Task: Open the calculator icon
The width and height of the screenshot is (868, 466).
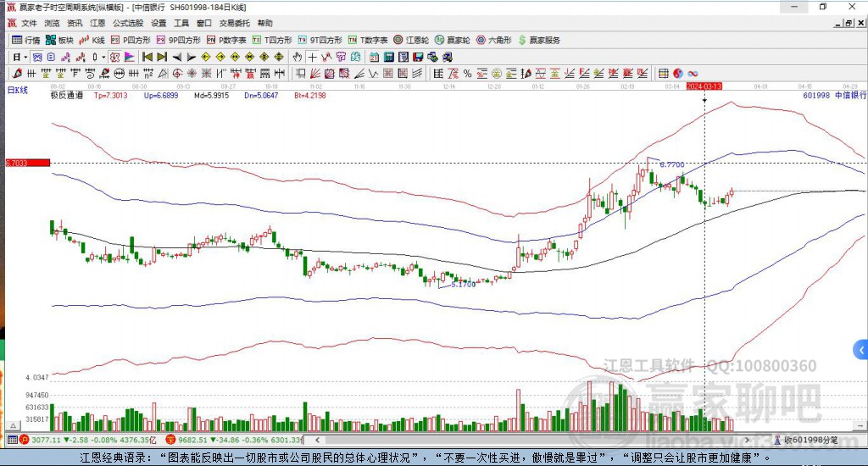Action: tap(388, 57)
